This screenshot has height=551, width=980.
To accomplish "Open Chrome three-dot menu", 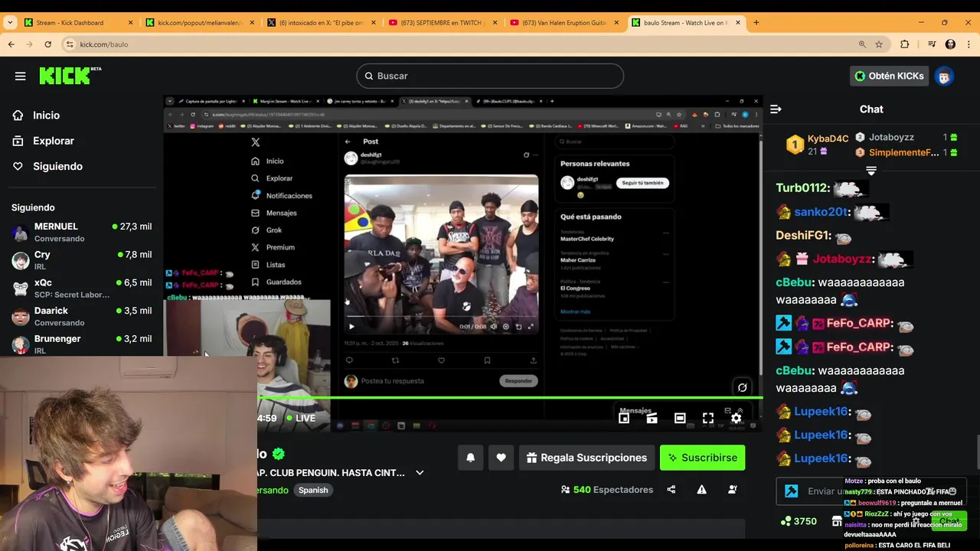I will pos(969,44).
